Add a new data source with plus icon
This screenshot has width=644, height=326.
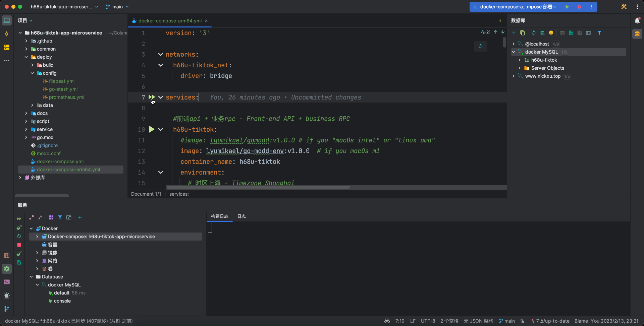pos(514,33)
